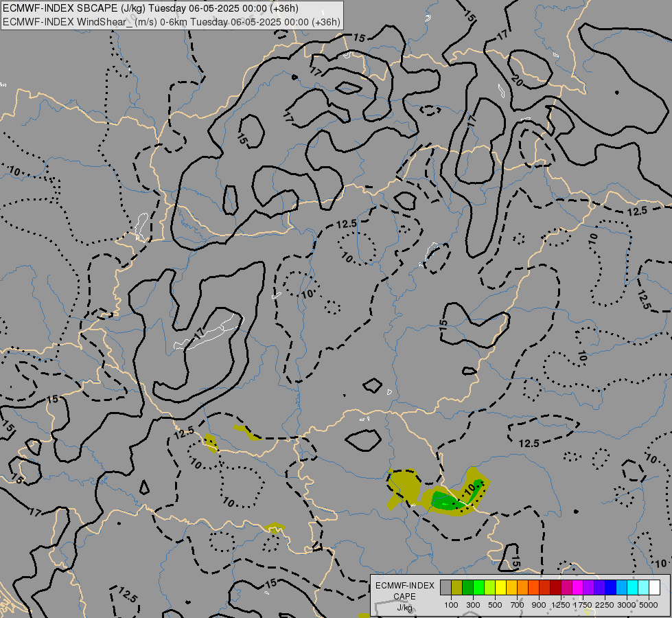Viewport: 672px width, 618px height.
Task: Click the white Lake Balaton outline
Action: click(x=209, y=332)
